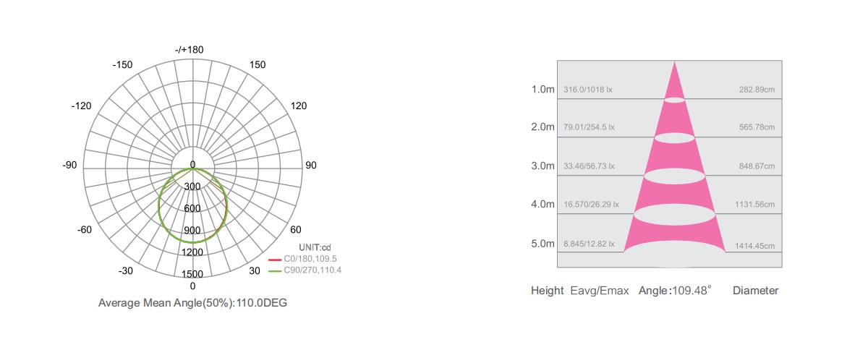Click the 316.0/1018 lx illuminance value
Viewport: 868px width, 342px height.
click(x=587, y=90)
